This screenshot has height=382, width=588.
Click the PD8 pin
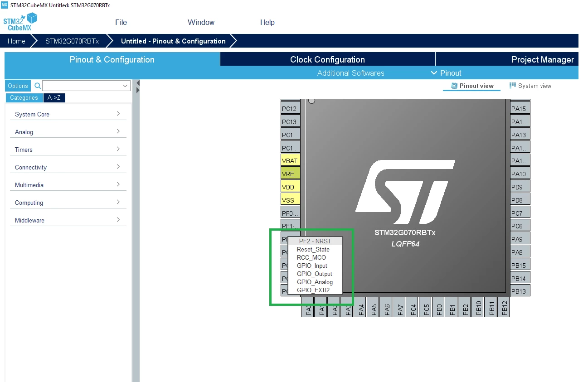pos(520,200)
